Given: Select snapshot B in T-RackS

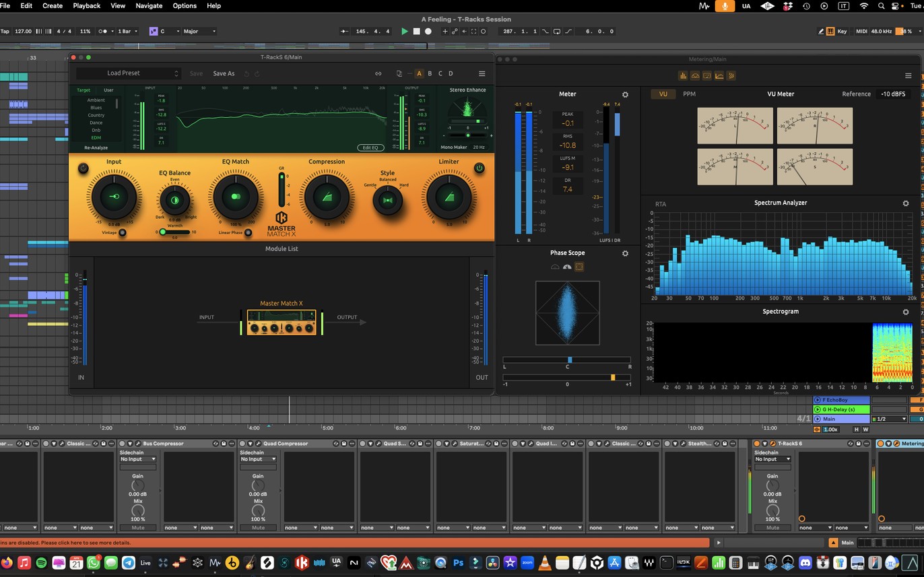Looking at the screenshot, I should 430,73.
